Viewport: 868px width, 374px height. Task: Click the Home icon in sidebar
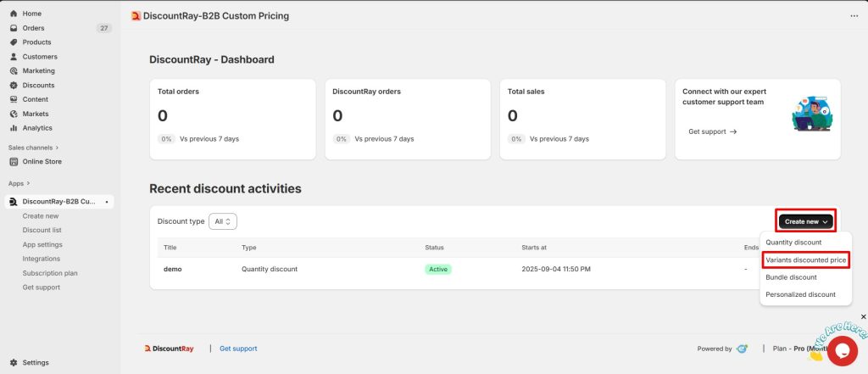click(14, 14)
